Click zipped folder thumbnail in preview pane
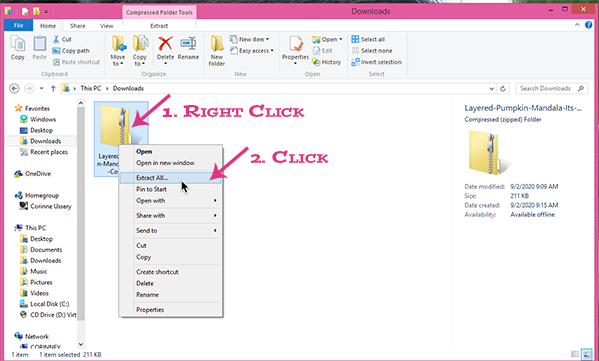The image size is (599, 361). (x=490, y=152)
